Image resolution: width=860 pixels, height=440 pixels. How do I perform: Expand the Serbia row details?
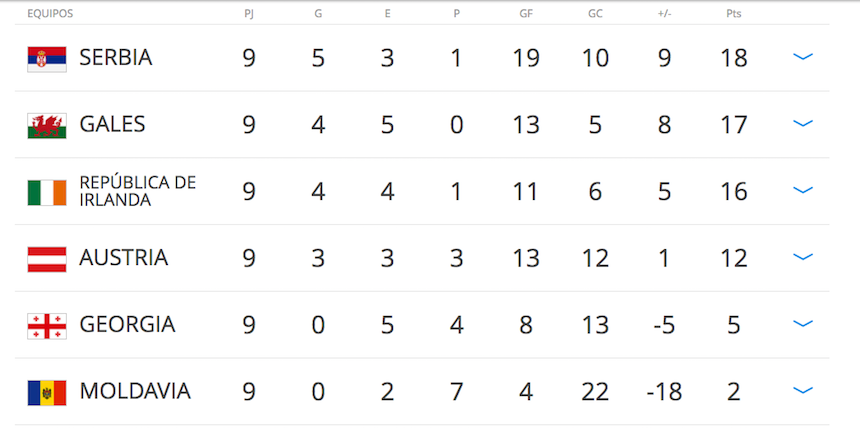tap(802, 57)
